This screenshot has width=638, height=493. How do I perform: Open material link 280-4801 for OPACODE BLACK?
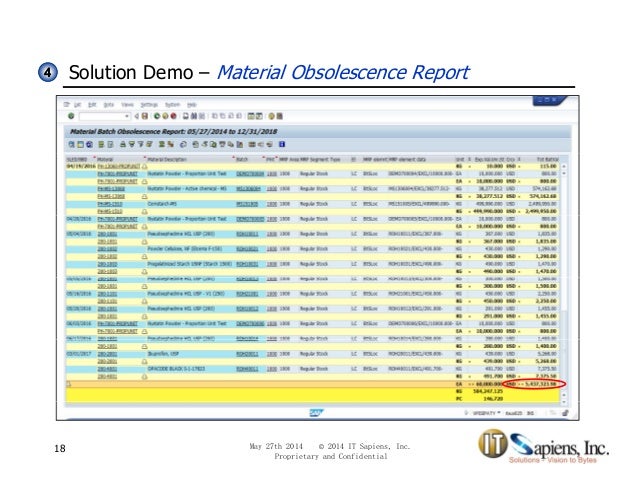coord(107,369)
